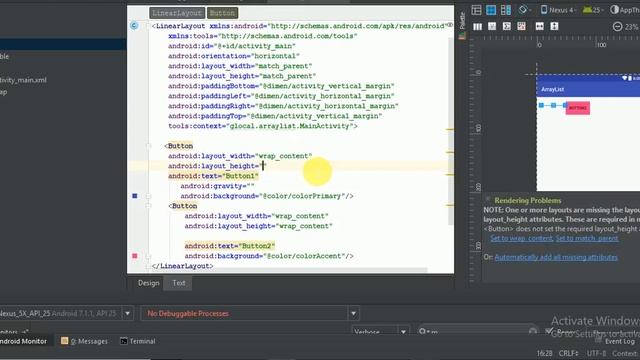This screenshot has width=640, height=360.
Task: Select the pink BUTTON2 in preview
Action: pos(578,108)
